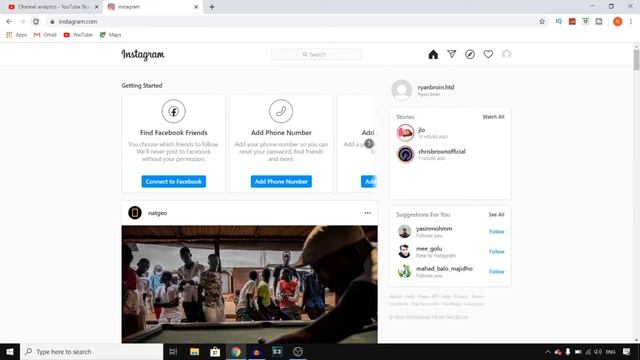Click mee_golu avatar in suggestions
This screenshot has height=360, width=640.
pyautogui.click(x=404, y=251)
